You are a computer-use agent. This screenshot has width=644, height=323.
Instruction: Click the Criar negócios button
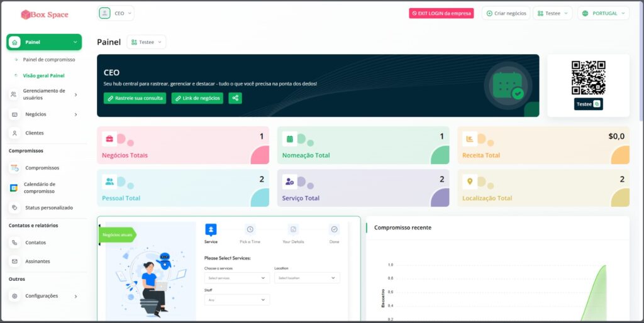(506, 13)
